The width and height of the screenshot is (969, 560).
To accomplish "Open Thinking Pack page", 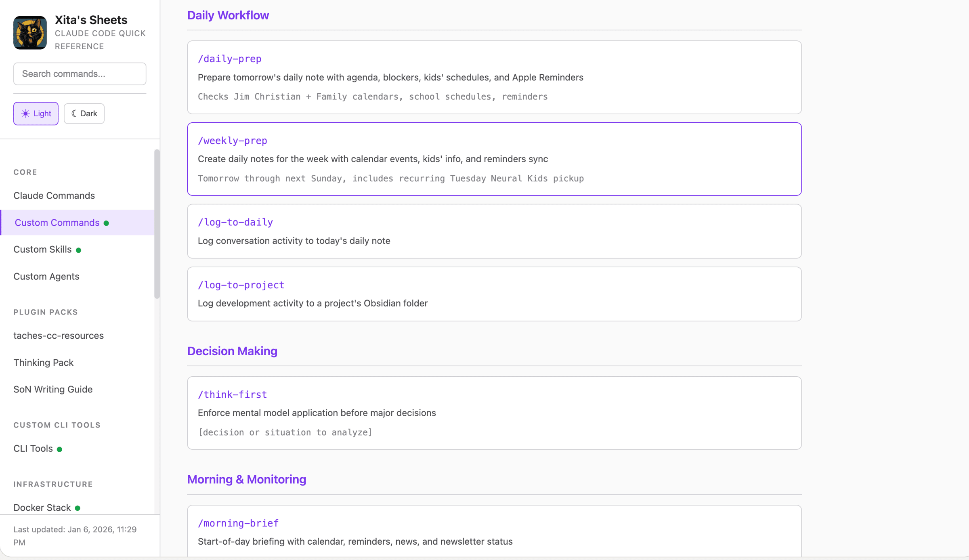I will click(x=43, y=363).
